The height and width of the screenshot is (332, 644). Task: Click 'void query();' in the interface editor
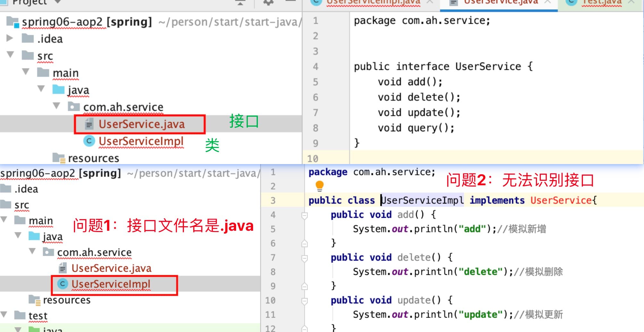pos(416,128)
